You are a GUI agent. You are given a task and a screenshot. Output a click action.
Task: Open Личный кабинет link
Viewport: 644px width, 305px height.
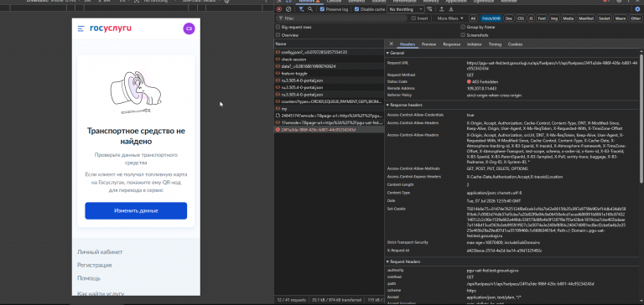click(100, 252)
